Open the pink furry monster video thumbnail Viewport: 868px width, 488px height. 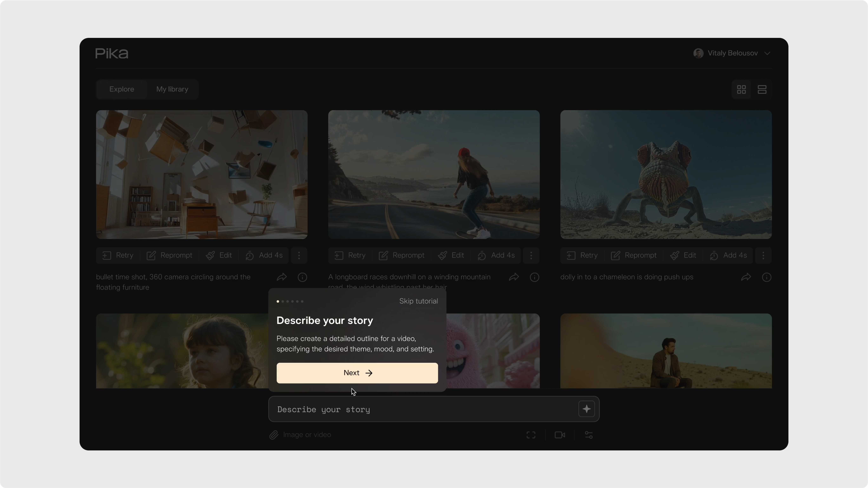(493, 351)
